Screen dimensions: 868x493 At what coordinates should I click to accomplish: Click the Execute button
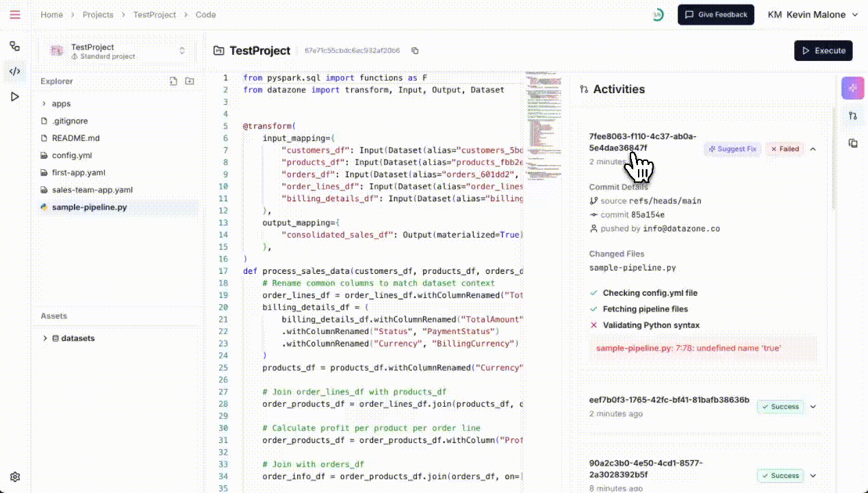(x=824, y=51)
